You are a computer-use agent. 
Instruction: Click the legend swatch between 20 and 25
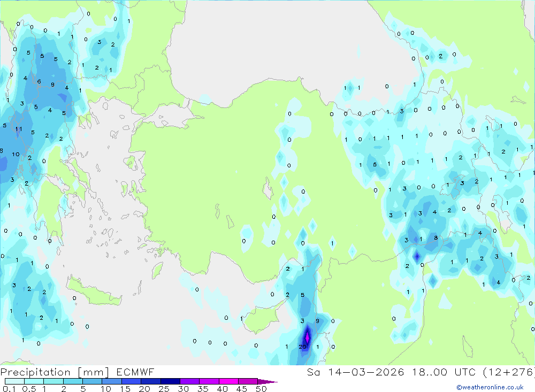[151, 381]
